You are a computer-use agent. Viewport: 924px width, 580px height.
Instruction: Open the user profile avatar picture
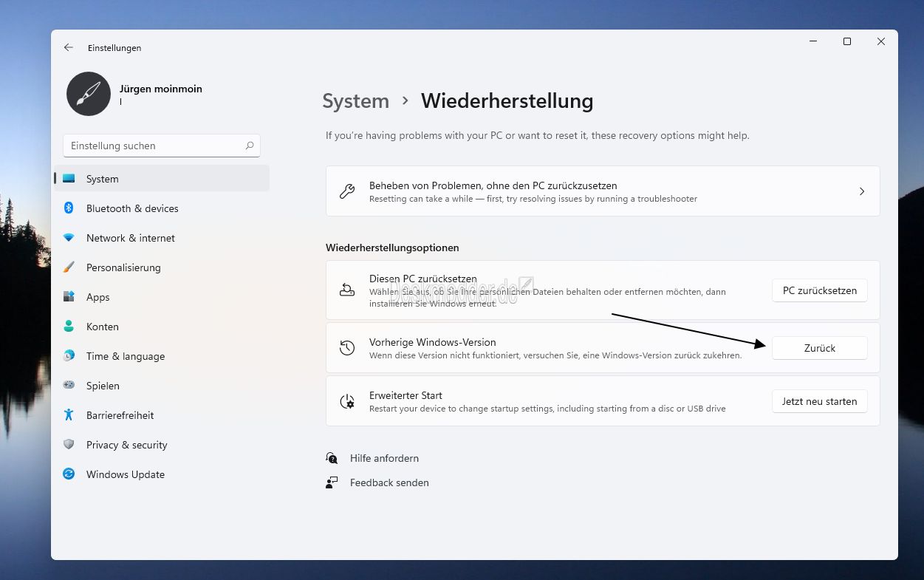click(x=89, y=94)
